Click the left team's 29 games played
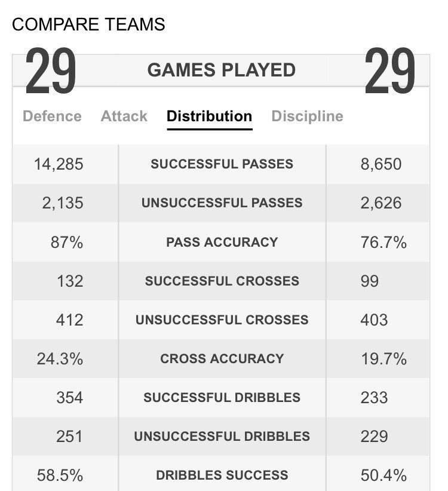This screenshot has width=448, height=491. tap(51, 72)
